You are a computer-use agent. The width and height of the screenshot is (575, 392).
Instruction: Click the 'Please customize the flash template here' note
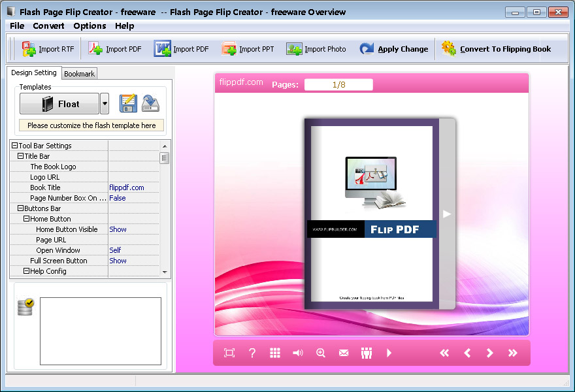[91, 125]
